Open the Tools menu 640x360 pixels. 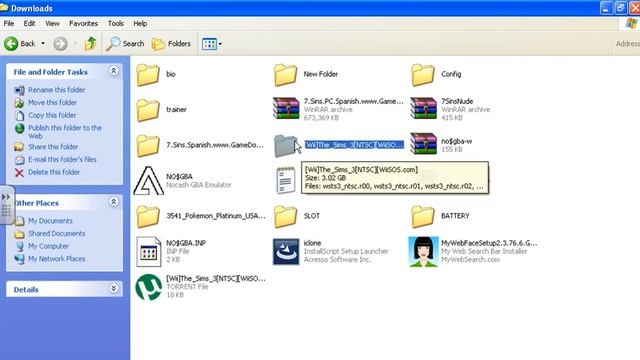(x=116, y=23)
